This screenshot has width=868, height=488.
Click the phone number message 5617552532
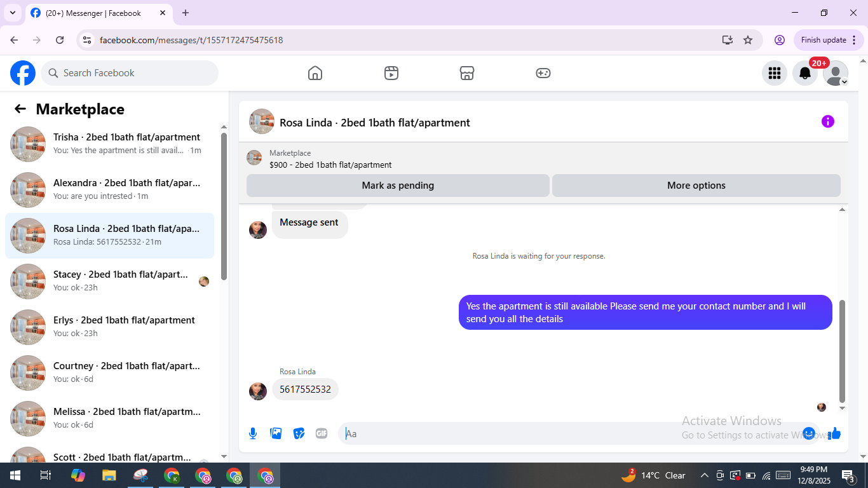[305, 390]
